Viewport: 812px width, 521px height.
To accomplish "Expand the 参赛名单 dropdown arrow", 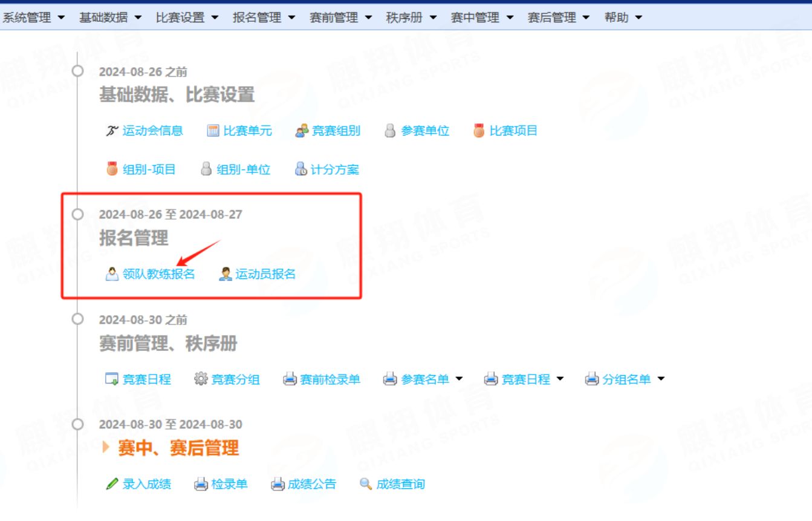I will (x=459, y=379).
